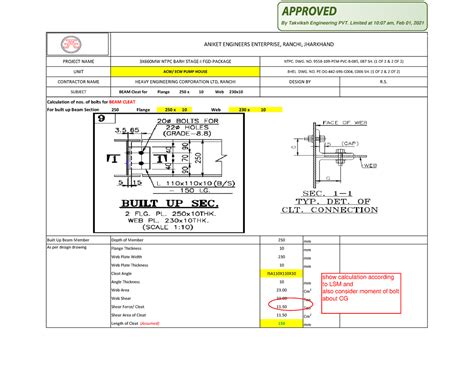Click the Web Plate Thickness row label
The image size is (474, 366).
tap(129, 265)
